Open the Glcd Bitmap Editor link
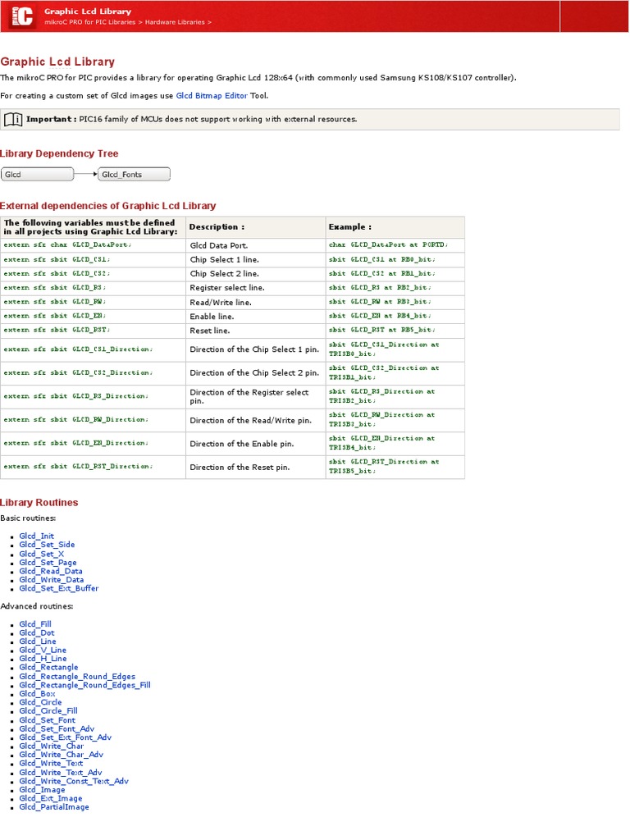630x840 pixels. (212, 96)
